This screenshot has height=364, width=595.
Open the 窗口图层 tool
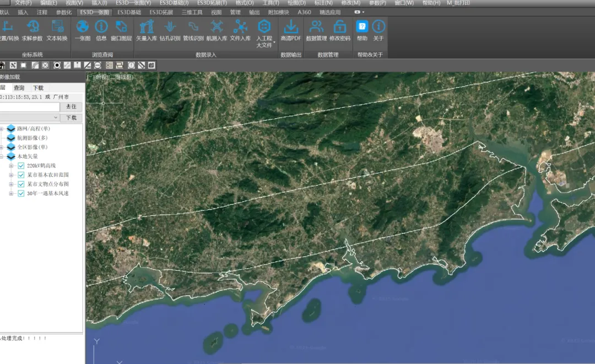(x=121, y=26)
